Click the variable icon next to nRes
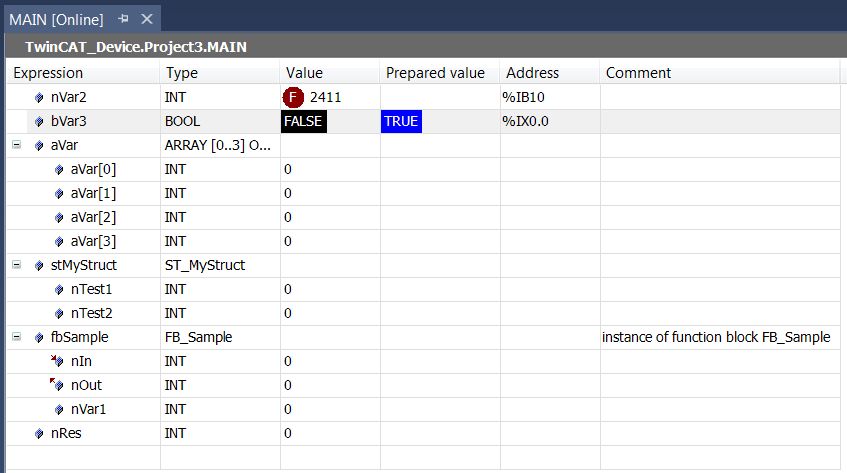 click(39, 434)
